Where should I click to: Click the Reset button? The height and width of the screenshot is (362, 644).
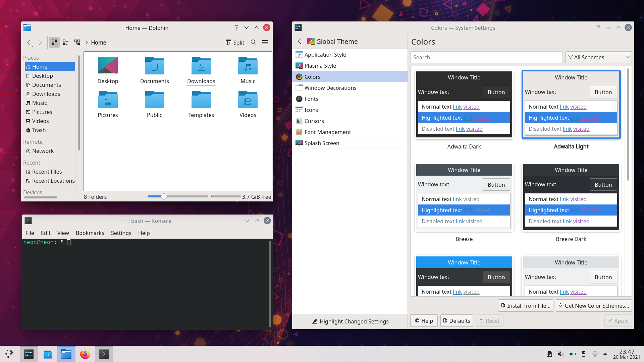pos(489,321)
